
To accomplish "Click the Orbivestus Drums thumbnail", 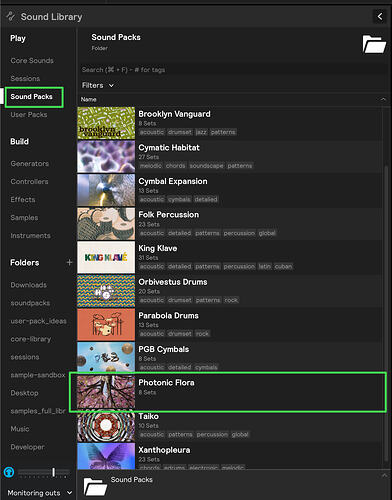I will point(106,291).
